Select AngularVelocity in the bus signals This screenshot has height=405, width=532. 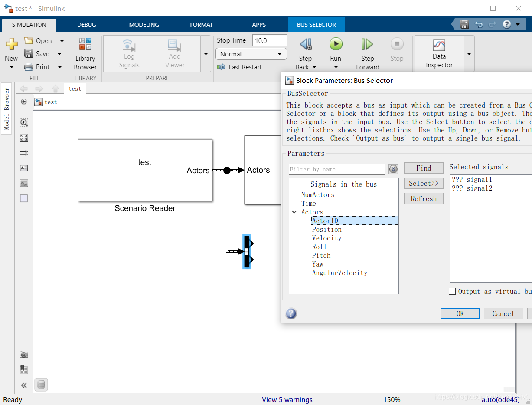pyautogui.click(x=339, y=273)
